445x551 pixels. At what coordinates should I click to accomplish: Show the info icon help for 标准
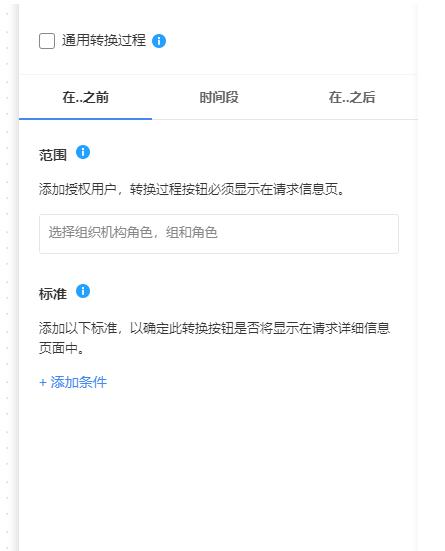tap(83, 291)
